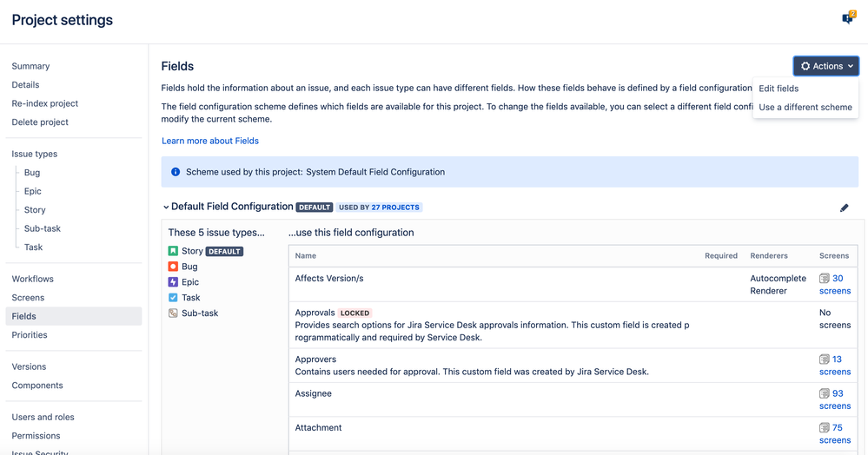Choose Use a different scheme option
This screenshot has width=868, height=455.
click(x=805, y=108)
